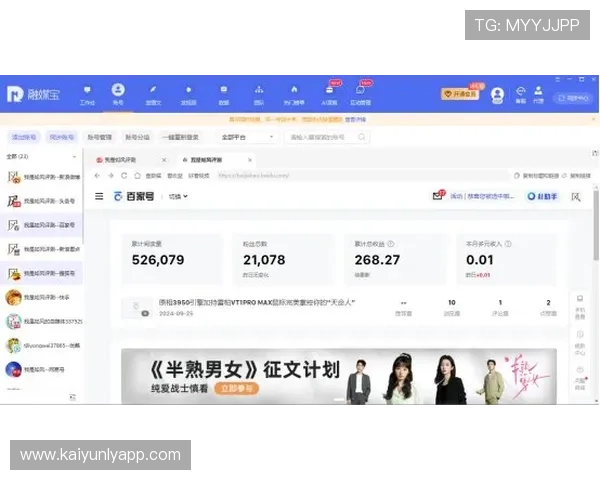The image size is (600, 480).
Task: Select the highlighted 百家号 account row
Action: (41, 225)
